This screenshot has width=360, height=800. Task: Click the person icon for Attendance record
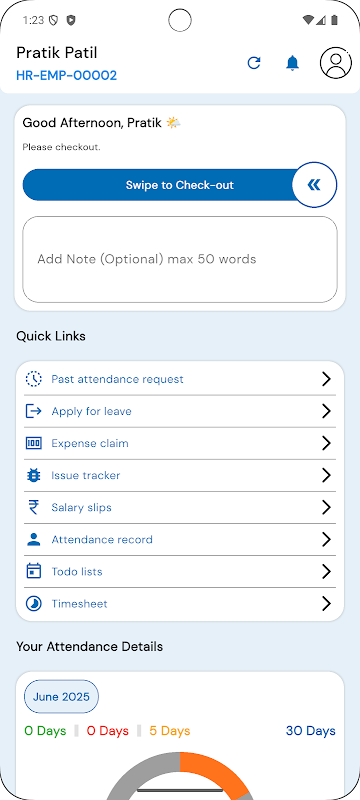pyautogui.click(x=34, y=539)
